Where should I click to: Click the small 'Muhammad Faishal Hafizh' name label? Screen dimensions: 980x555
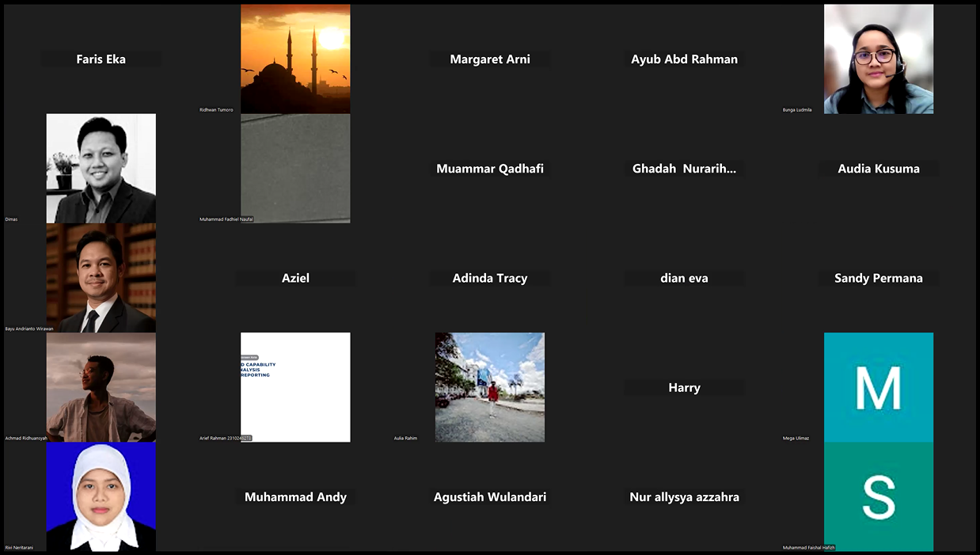(x=808, y=547)
